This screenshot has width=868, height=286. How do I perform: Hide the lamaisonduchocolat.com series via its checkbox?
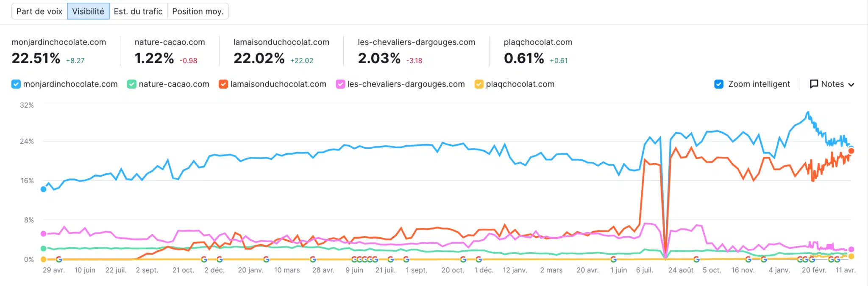pyautogui.click(x=223, y=84)
